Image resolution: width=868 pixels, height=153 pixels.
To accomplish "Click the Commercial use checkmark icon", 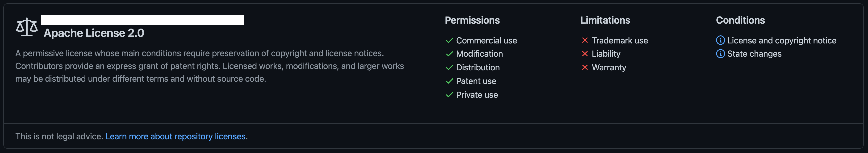I will [x=449, y=40].
